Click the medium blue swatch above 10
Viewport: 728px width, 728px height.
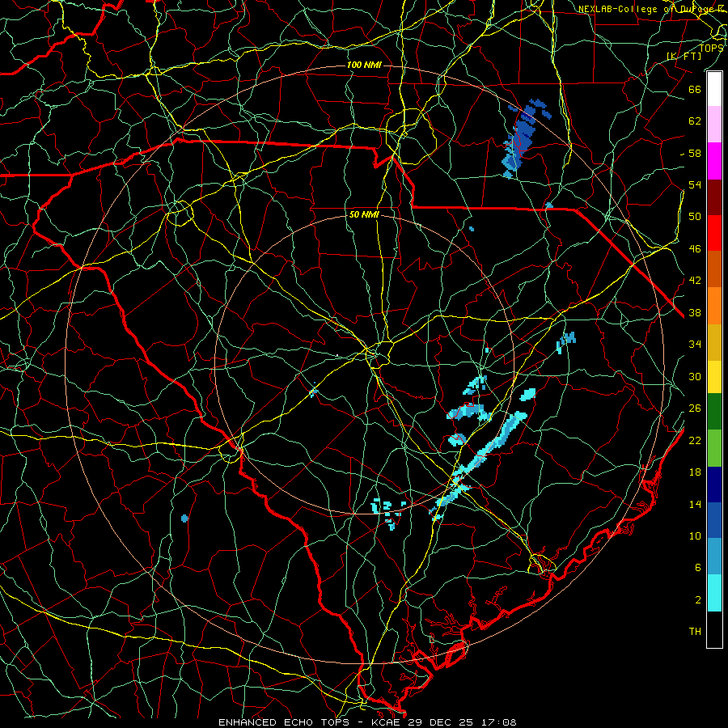[x=714, y=520]
